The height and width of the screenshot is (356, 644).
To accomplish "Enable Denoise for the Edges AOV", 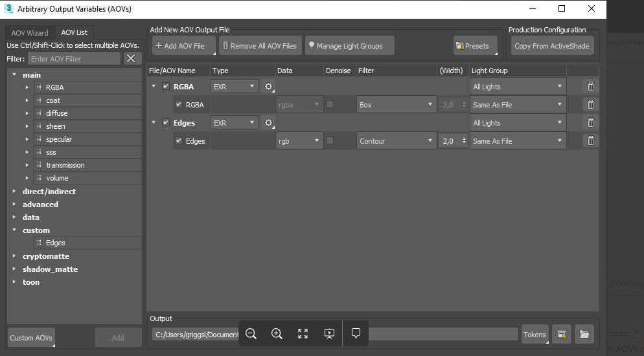I will (x=329, y=140).
